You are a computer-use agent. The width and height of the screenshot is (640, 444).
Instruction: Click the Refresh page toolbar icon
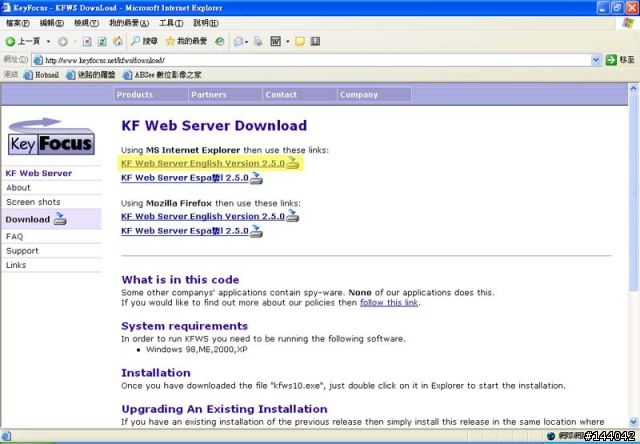[102, 41]
